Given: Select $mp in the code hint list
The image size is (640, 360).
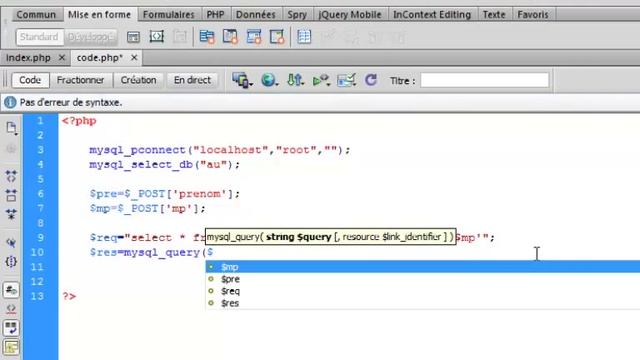Looking at the screenshot, I should tap(422, 267).
